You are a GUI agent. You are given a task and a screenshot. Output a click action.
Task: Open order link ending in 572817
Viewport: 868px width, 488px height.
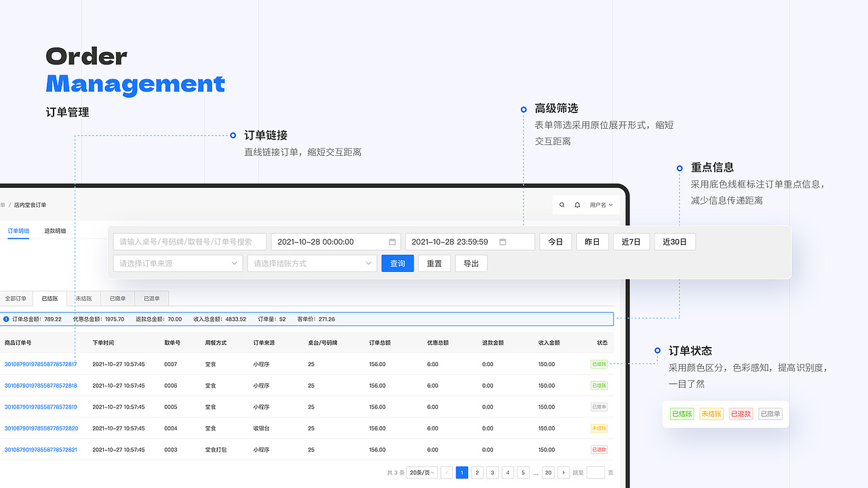(41, 364)
